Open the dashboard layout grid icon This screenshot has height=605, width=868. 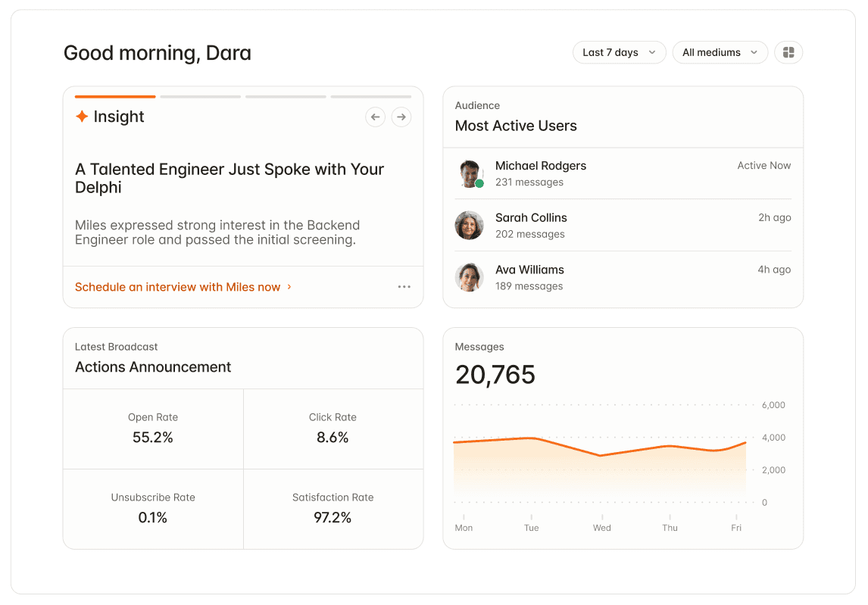coord(788,52)
